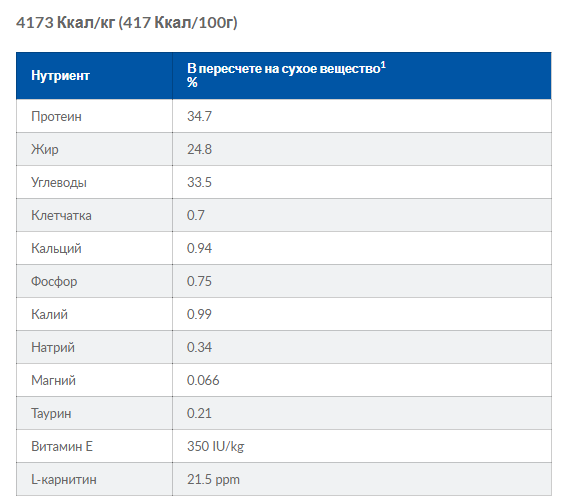Click the Нутриент column header
The image size is (561, 504).
pos(60,75)
